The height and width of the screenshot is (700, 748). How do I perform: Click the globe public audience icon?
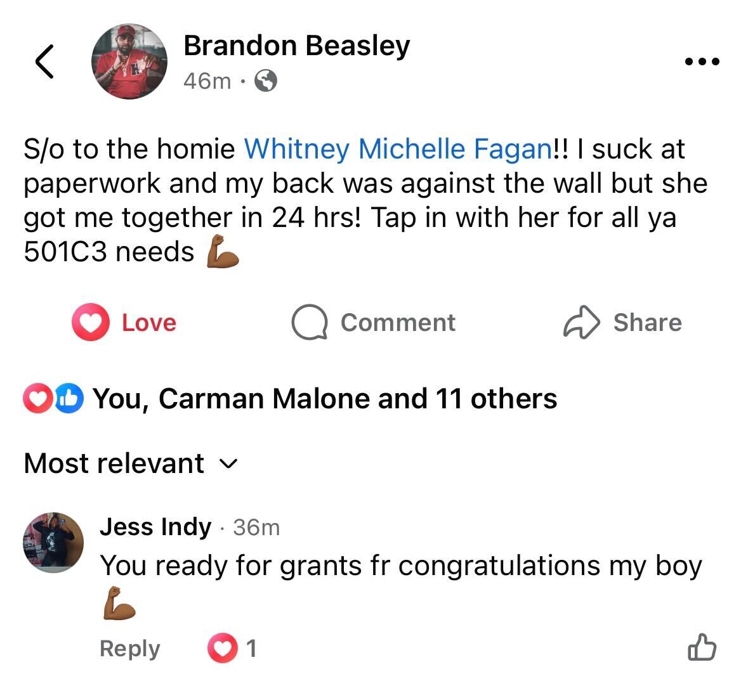(265, 81)
